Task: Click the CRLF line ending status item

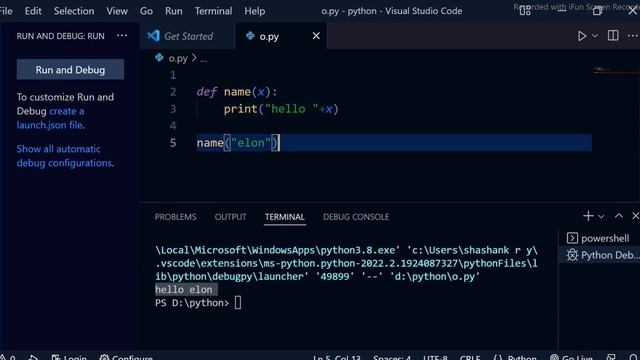Action: pos(470,357)
